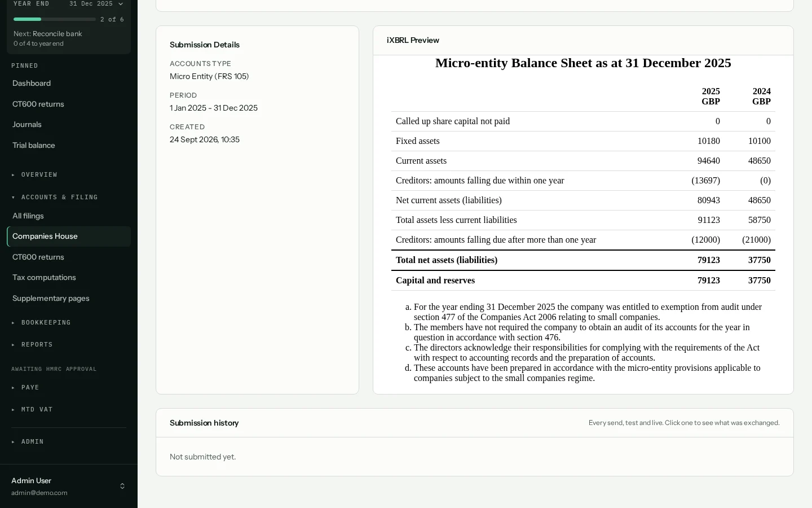This screenshot has width=812, height=508.
Task: Click 2024 long-term creditors value (21000)
Action: click(x=757, y=240)
